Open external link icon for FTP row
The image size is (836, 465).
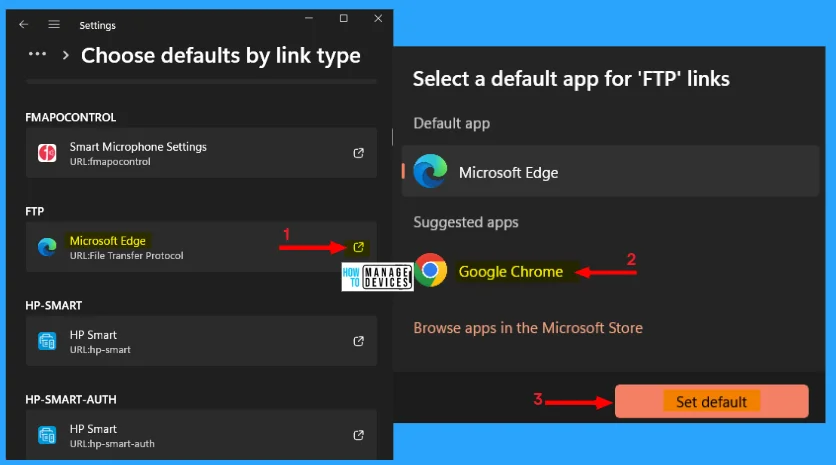coord(358,247)
